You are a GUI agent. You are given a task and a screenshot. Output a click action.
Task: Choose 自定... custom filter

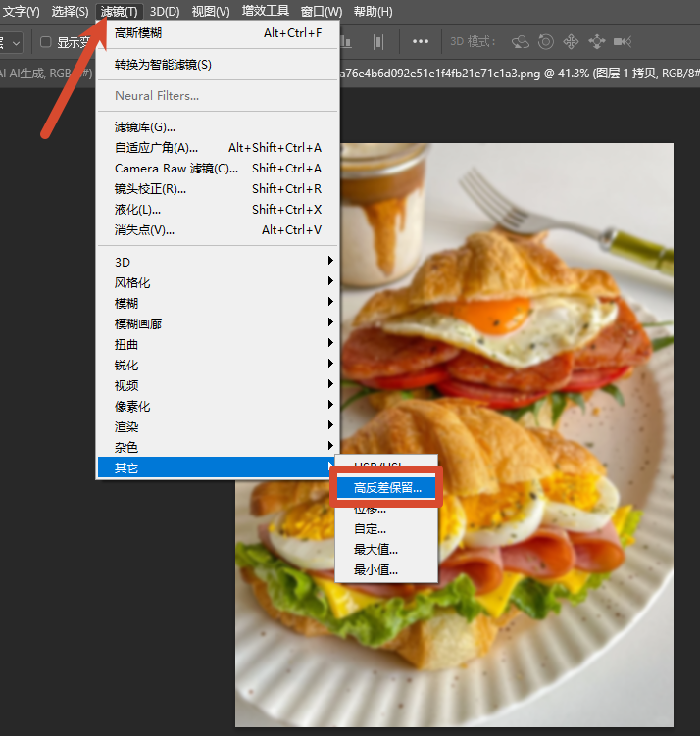click(386, 529)
